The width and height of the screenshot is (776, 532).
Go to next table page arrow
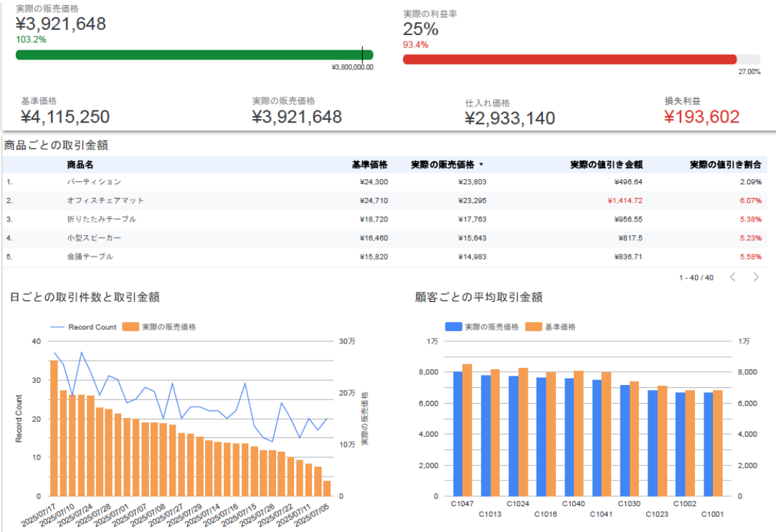[x=756, y=277]
